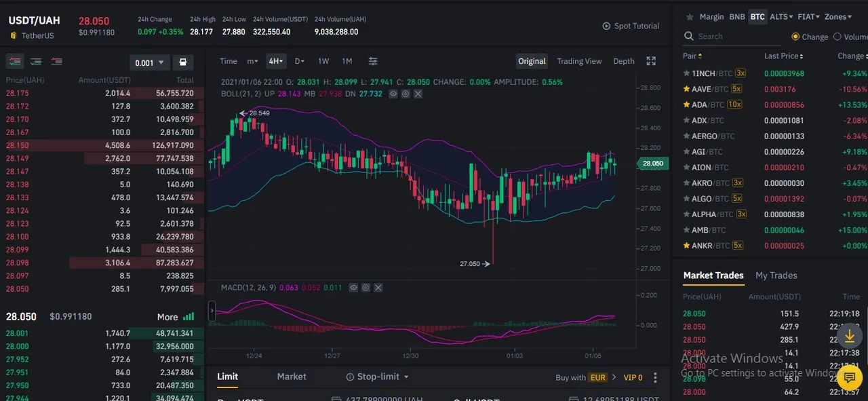Sort market list by Pair

coord(692,56)
